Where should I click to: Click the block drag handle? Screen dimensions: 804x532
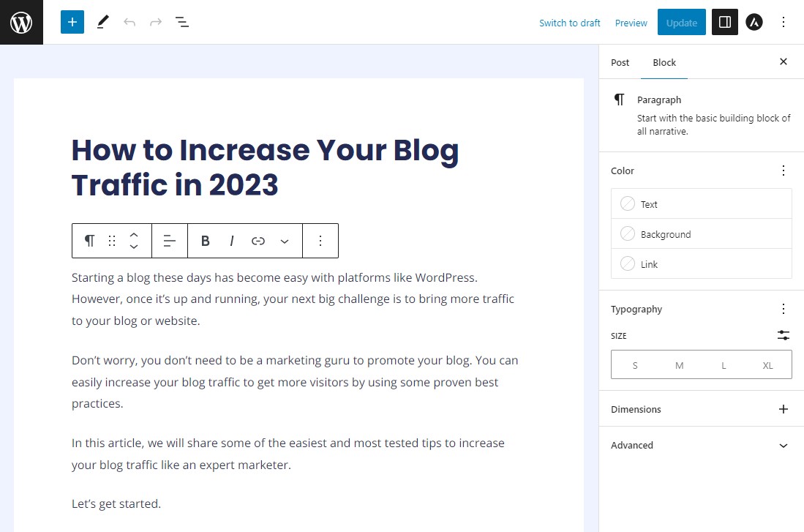coord(112,241)
